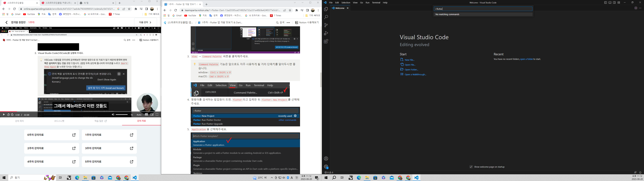Rewind lecture video 10 seconds

[8, 115]
